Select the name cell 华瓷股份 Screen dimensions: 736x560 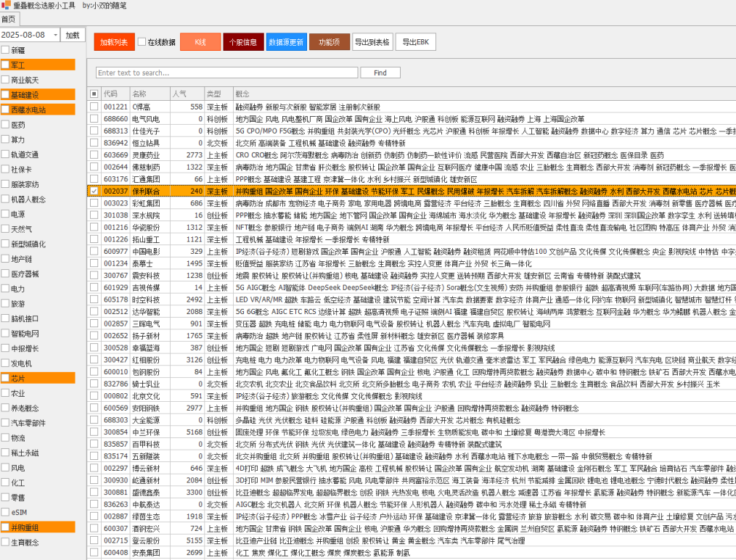150,228
